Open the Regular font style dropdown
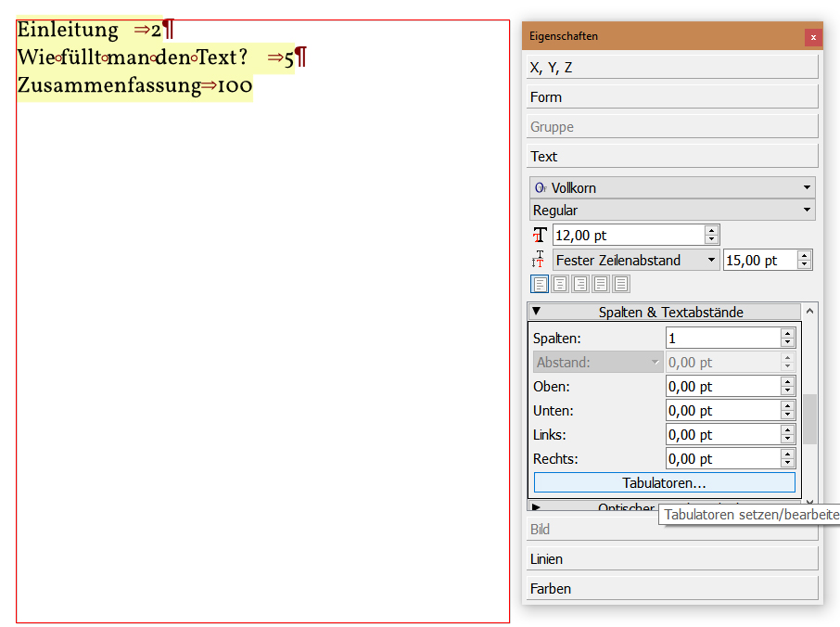The height and width of the screenshot is (627, 840). tap(672, 211)
